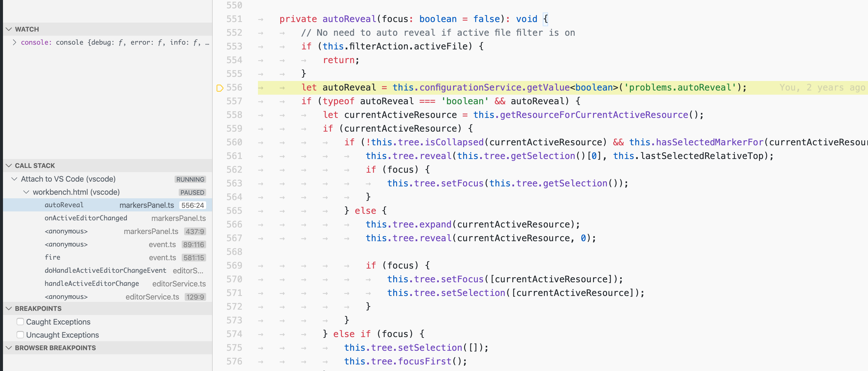The height and width of the screenshot is (371, 868).
Task: Select the onActiveEditorChanged stack frame
Action: [x=86, y=218]
